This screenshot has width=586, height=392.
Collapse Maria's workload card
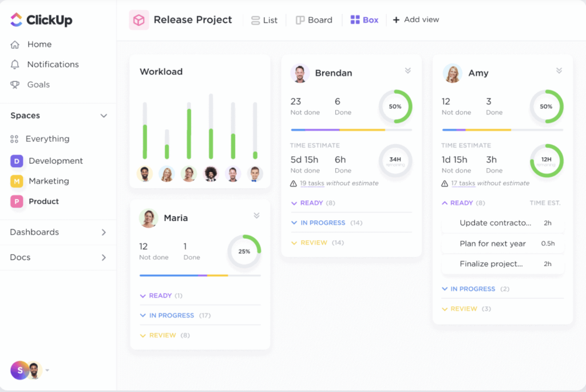click(x=257, y=216)
